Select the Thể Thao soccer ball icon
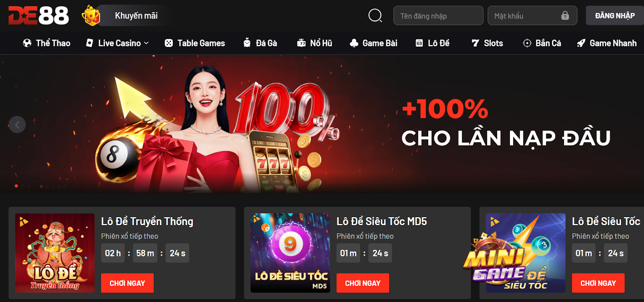This screenshot has width=644, height=302. [x=27, y=43]
